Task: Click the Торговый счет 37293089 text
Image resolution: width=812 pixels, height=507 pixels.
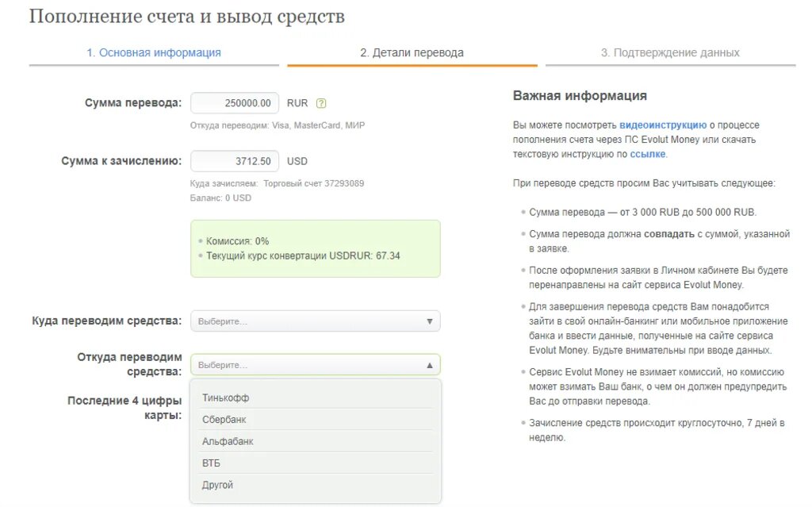Action: pos(313,183)
